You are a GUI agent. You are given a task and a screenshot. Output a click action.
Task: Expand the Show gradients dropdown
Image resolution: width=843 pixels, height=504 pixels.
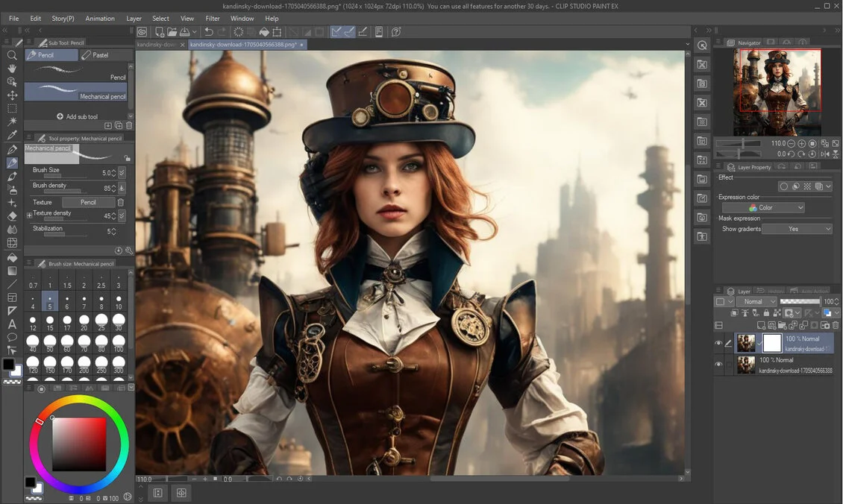pos(797,229)
